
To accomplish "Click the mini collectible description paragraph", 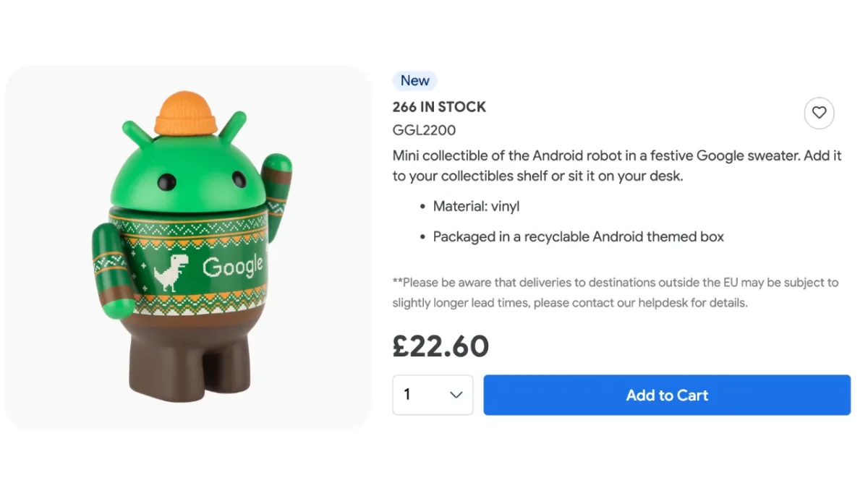I will tap(616, 166).
